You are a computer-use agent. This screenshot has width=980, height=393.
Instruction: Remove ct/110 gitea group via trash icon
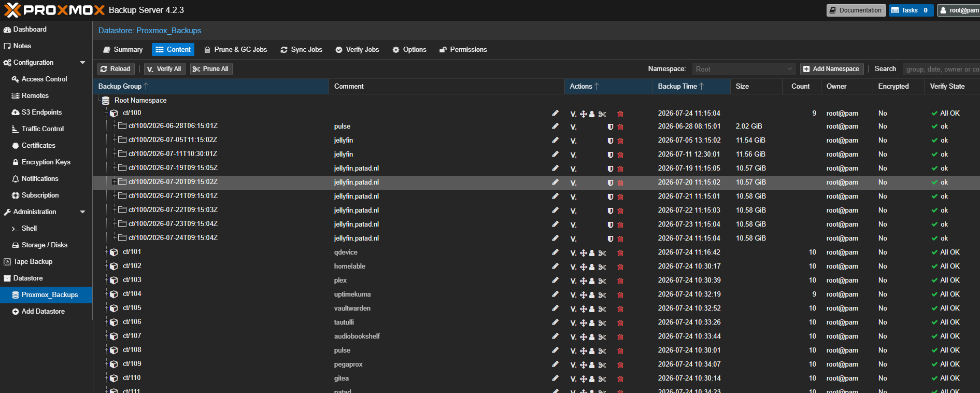[x=620, y=379]
